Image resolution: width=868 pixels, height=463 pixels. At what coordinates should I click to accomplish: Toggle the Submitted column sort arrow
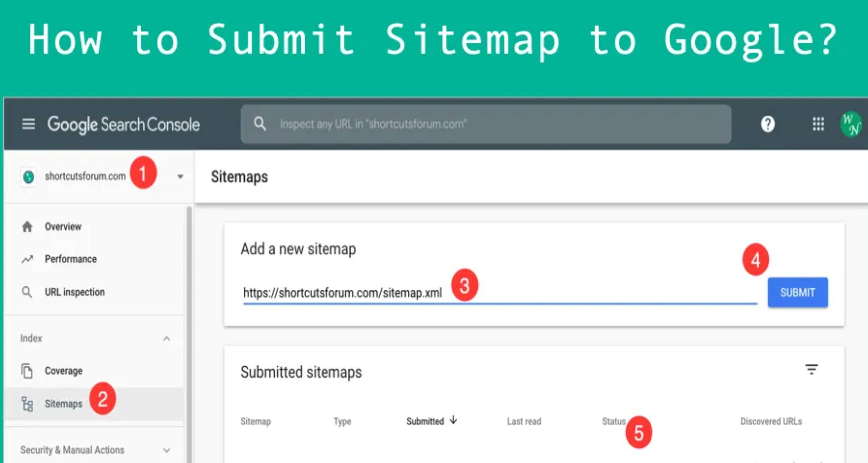[453, 420]
